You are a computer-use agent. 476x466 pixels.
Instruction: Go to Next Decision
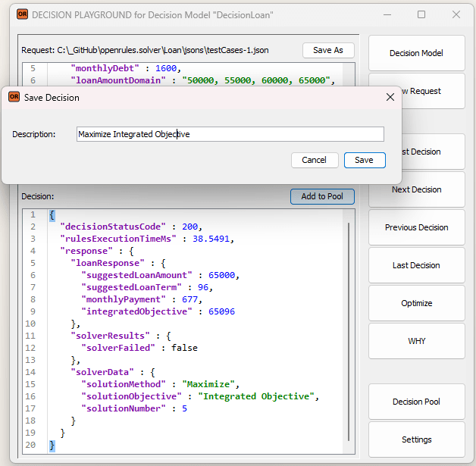416,189
